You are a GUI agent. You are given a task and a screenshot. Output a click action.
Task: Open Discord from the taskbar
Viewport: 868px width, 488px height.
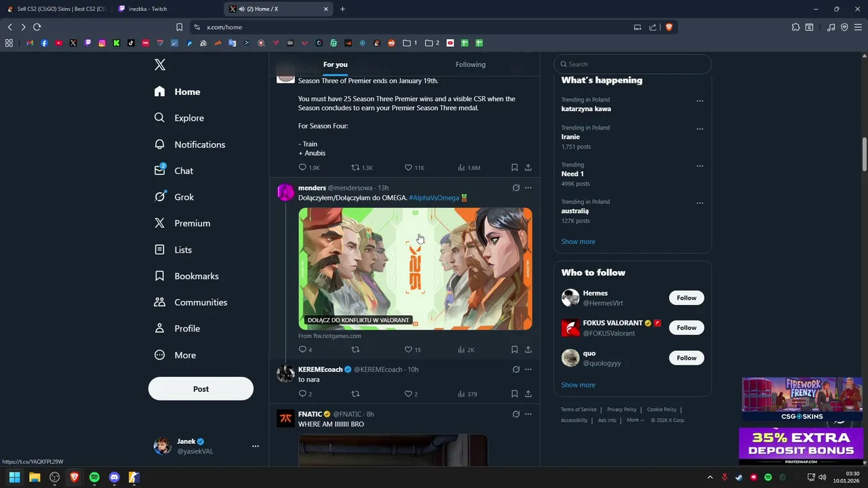[114, 477]
